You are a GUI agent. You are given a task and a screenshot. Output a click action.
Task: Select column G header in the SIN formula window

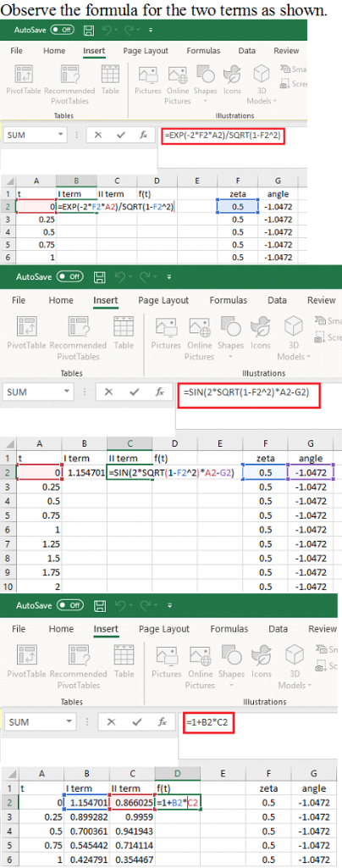tap(311, 442)
